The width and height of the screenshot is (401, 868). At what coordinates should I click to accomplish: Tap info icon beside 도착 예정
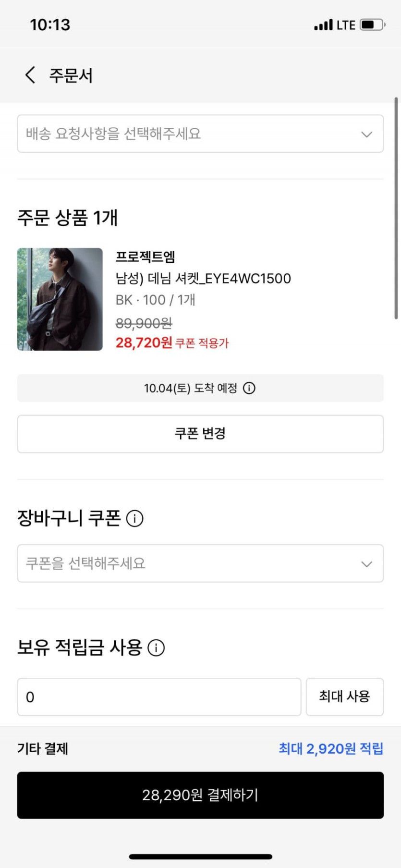[249, 388]
